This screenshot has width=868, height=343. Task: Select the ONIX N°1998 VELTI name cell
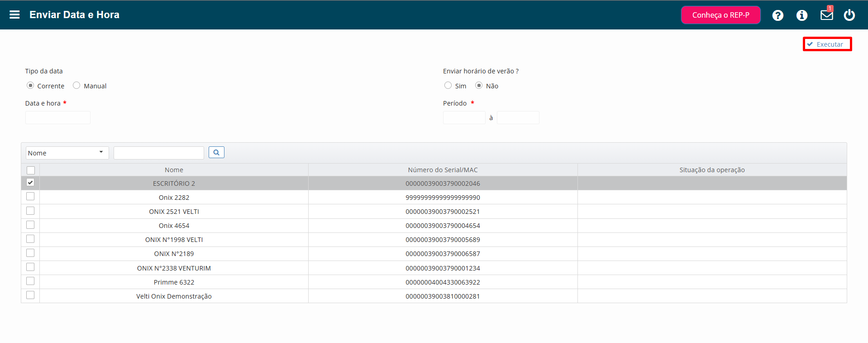[174, 240]
